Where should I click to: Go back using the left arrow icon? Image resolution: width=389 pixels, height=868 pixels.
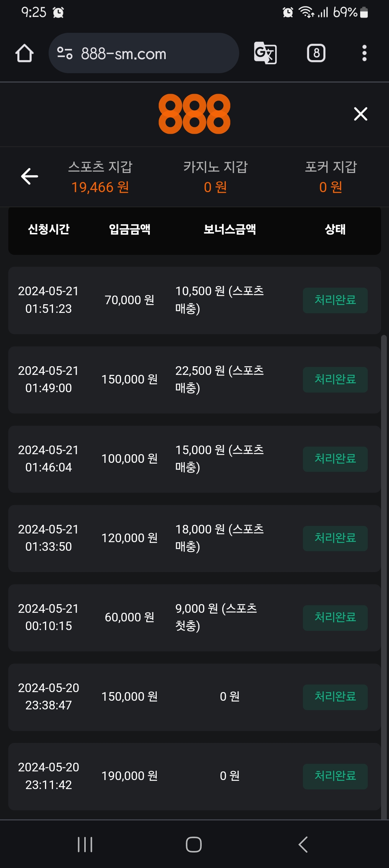point(30,176)
